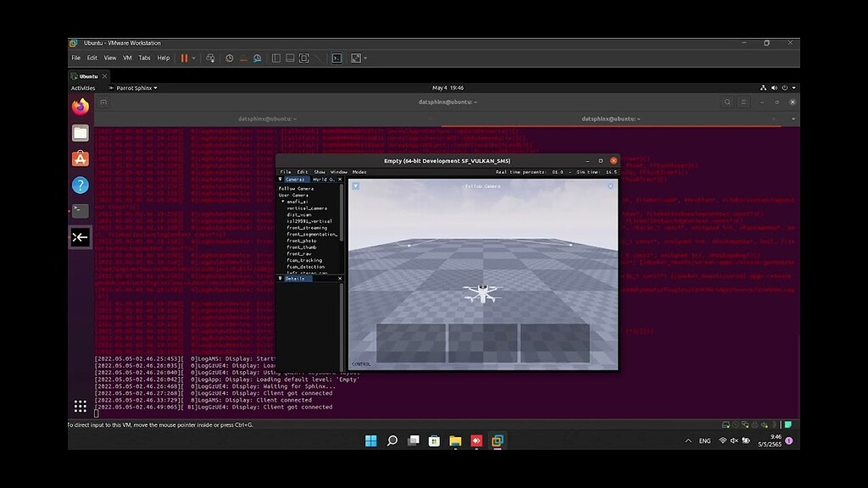Screen dimensions: 868x488
Task: Pause the virtual machine using the VMware toolbar
Action: (185, 58)
